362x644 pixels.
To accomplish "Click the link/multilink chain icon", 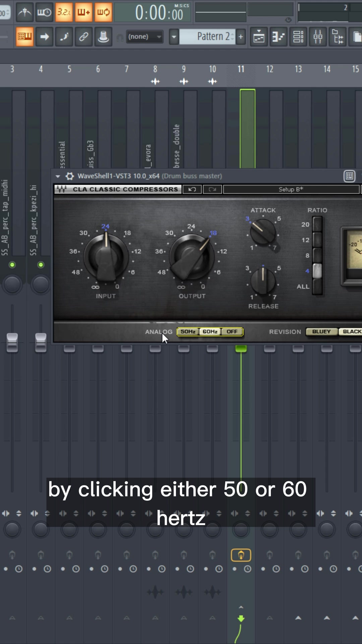I will point(84,37).
